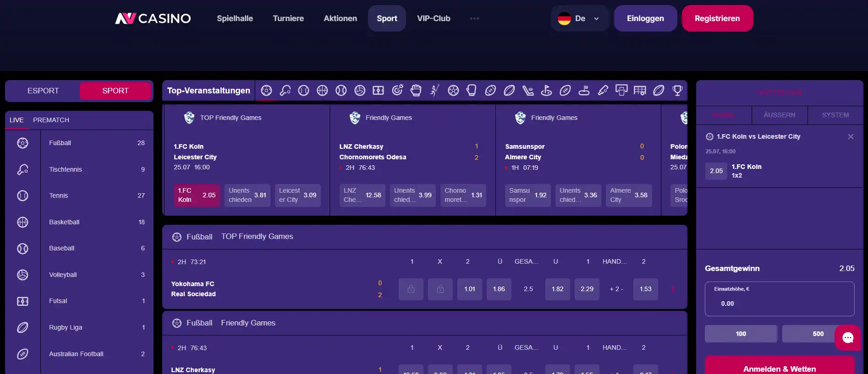Select basketball hoop icon in top sports bar

[x=621, y=90]
